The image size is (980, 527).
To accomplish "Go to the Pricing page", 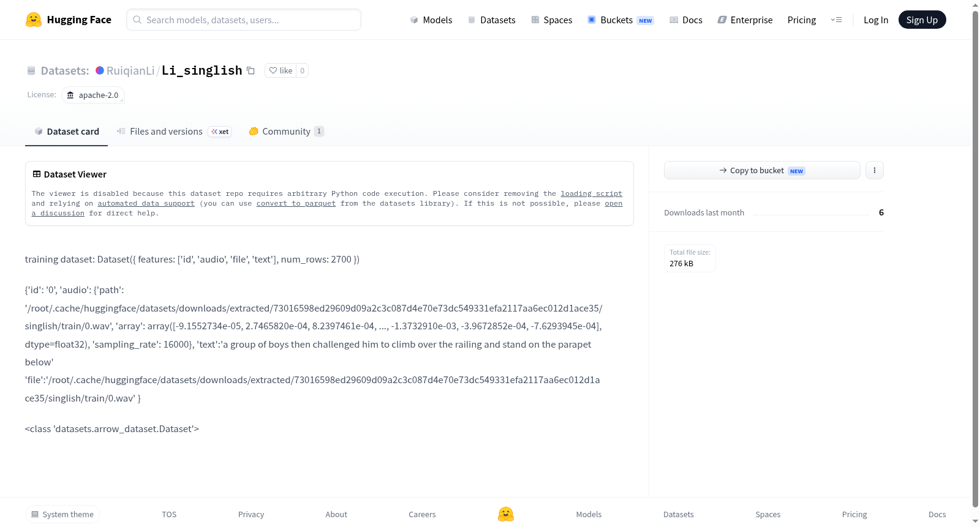I will tap(802, 20).
